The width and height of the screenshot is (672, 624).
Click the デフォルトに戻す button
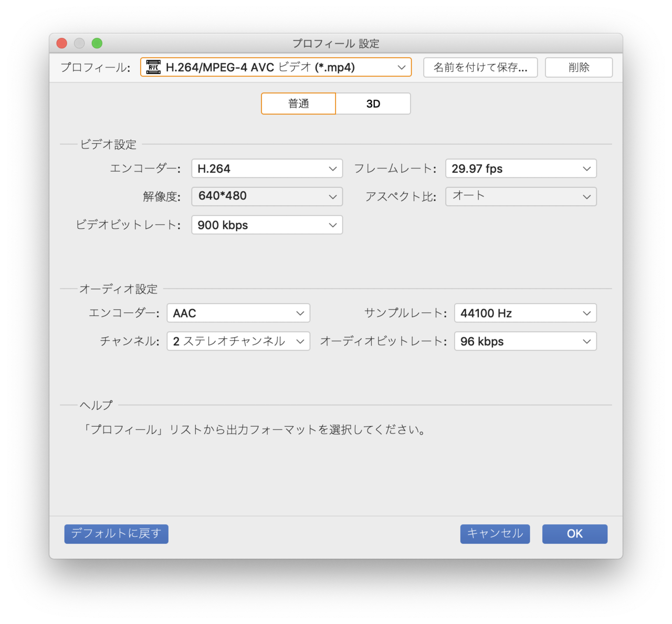pos(116,534)
